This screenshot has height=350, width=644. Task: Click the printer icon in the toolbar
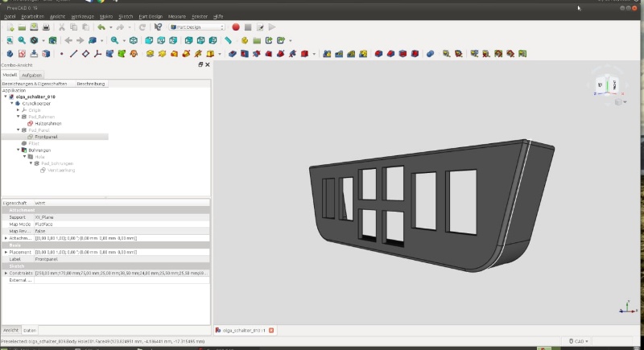pos(46,27)
